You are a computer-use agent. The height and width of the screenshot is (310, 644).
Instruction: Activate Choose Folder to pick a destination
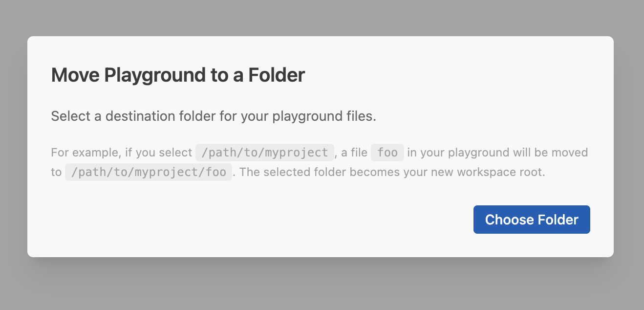532,220
